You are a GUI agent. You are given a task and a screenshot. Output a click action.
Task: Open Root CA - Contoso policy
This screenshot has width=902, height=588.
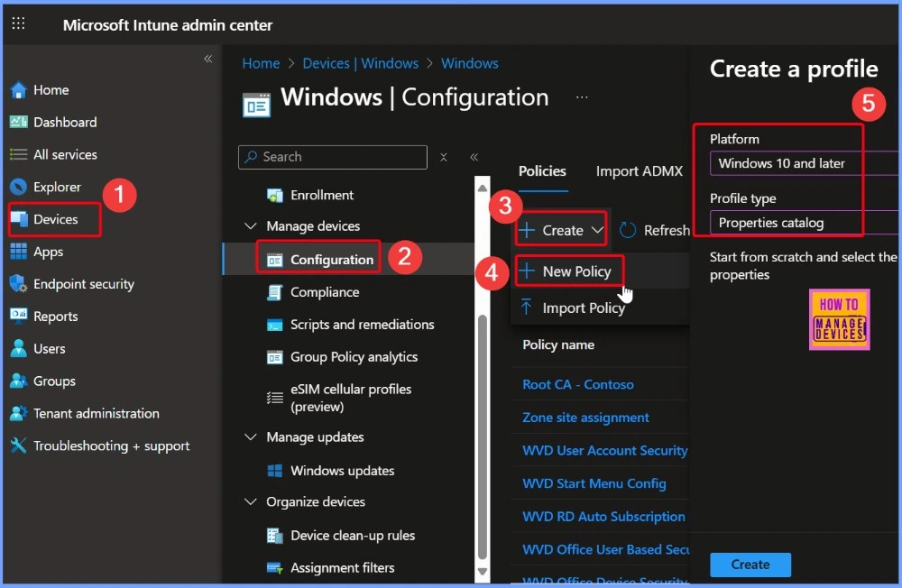[x=578, y=384]
